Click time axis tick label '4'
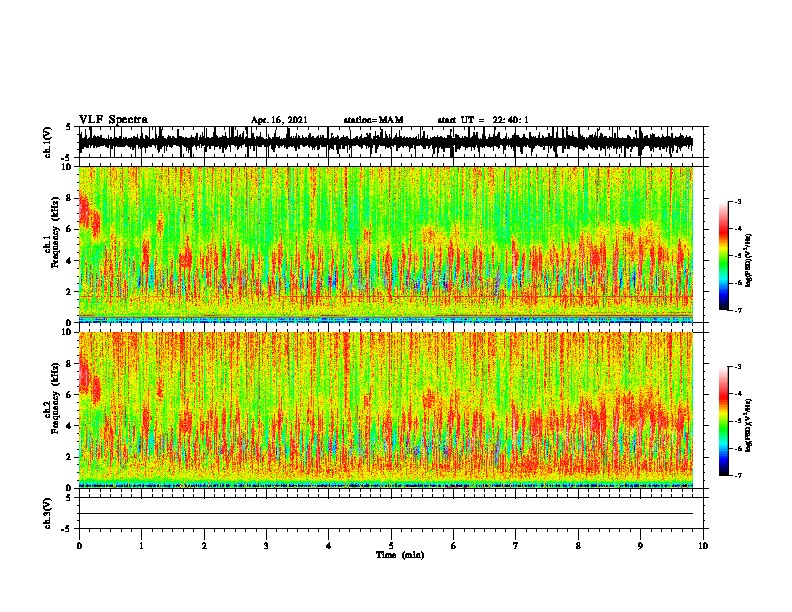 329,545
